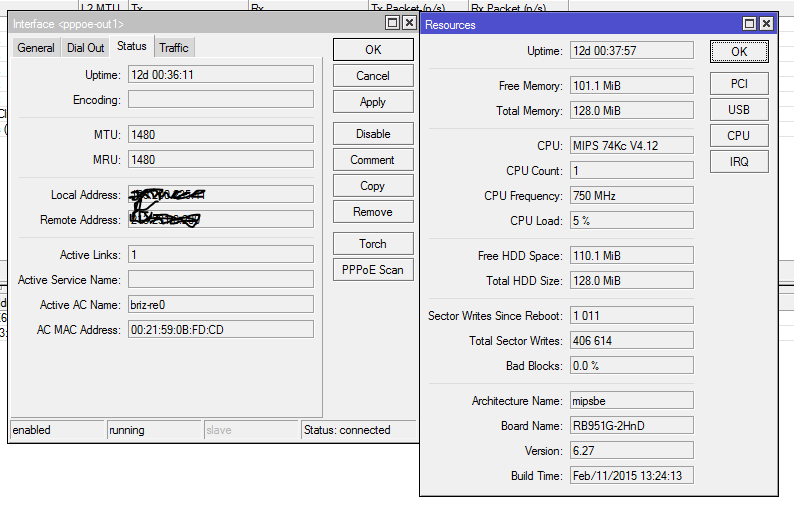
Task: Copy the pppoe-out1 interface
Action: (372, 186)
